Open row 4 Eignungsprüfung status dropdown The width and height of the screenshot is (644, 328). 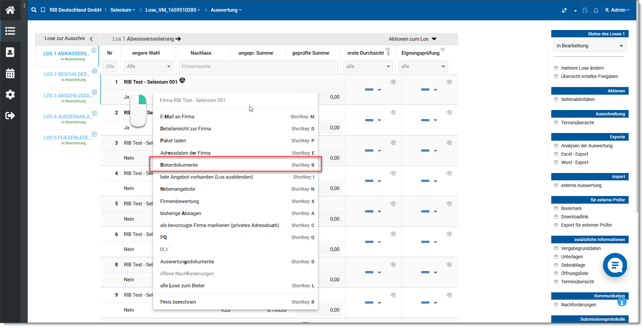435,181
